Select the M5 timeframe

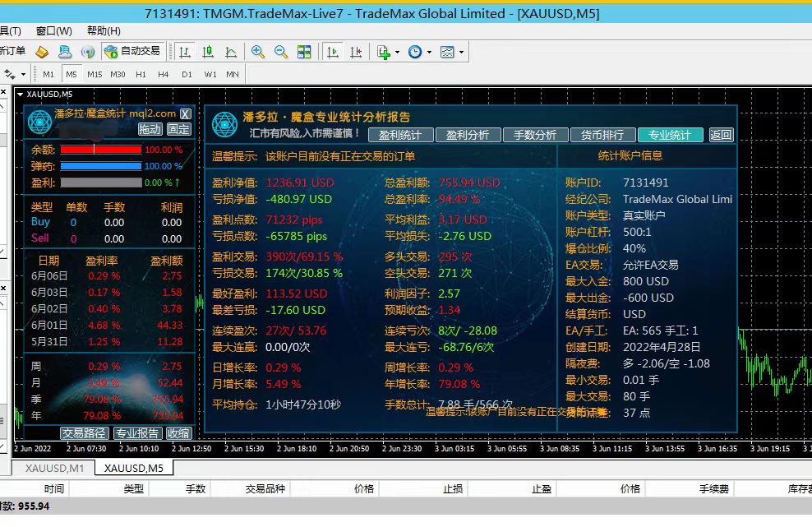[72, 74]
